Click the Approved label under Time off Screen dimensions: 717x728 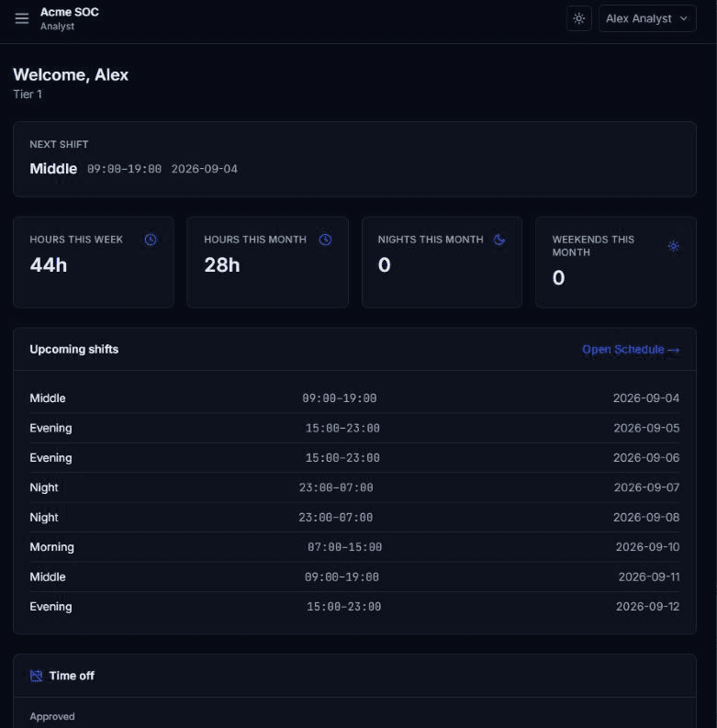point(52,716)
